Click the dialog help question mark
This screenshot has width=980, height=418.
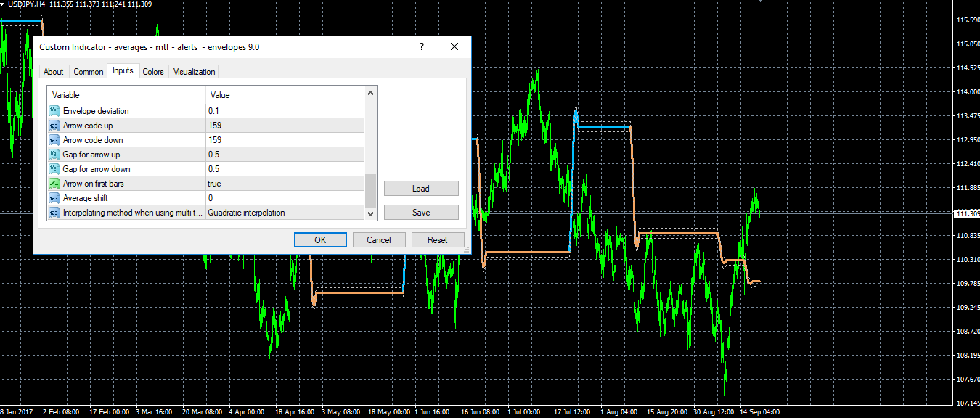click(x=422, y=47)
